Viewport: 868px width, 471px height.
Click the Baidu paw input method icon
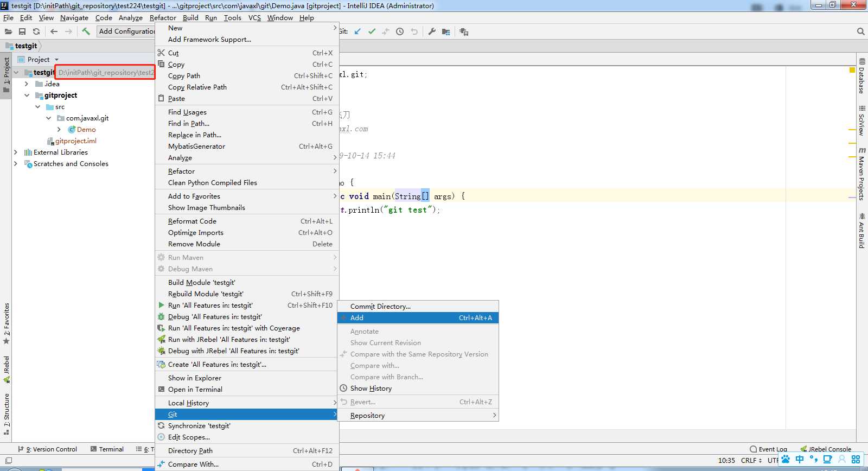point(786,459)
